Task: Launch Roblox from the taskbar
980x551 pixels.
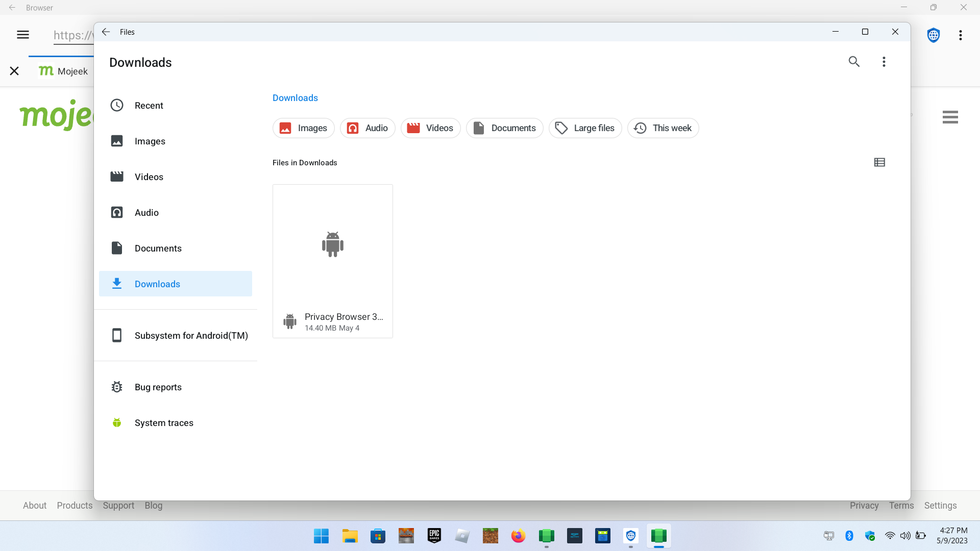Action: 462,536
